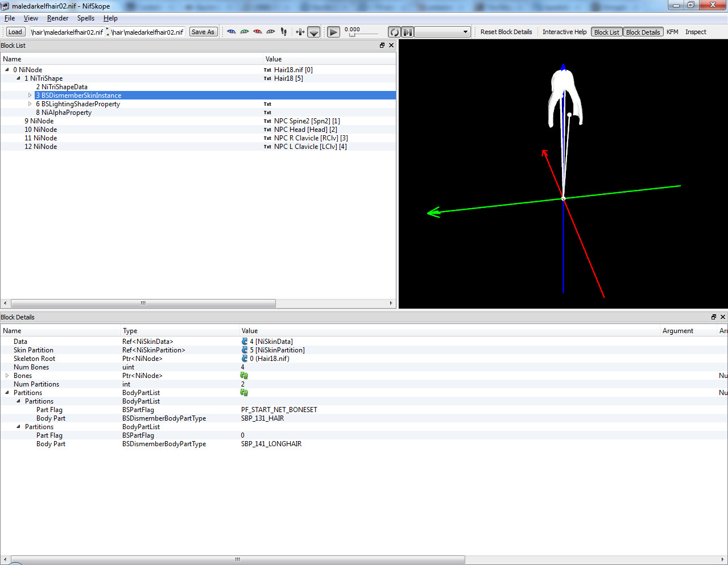Viewport: 728px width, 565px height.
Task: Play the animation
Action: click(334, 32)
